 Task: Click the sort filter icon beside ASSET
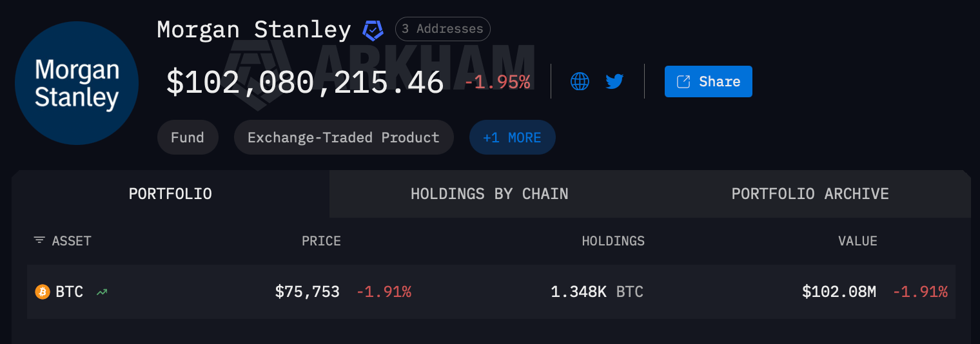coord(39,240)
